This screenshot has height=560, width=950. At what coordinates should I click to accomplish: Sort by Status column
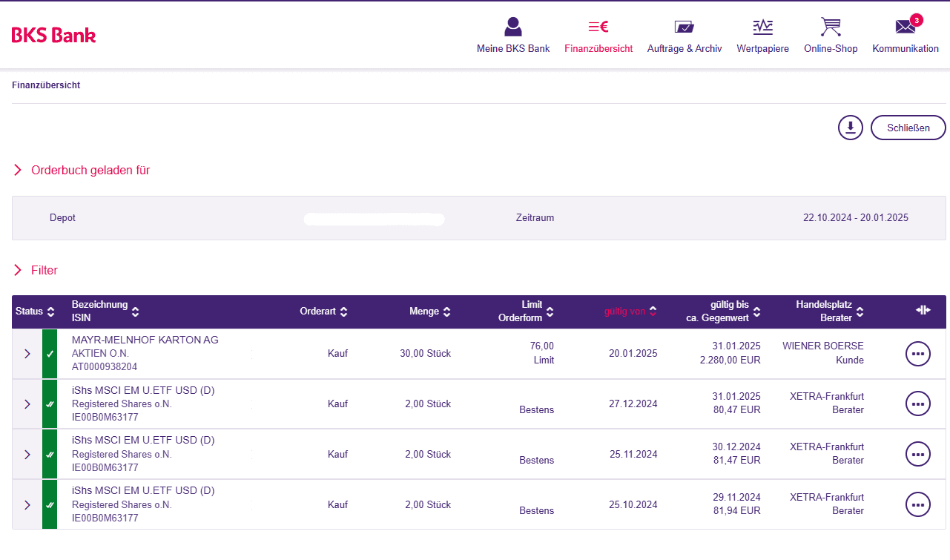click(x=35, y=312)
